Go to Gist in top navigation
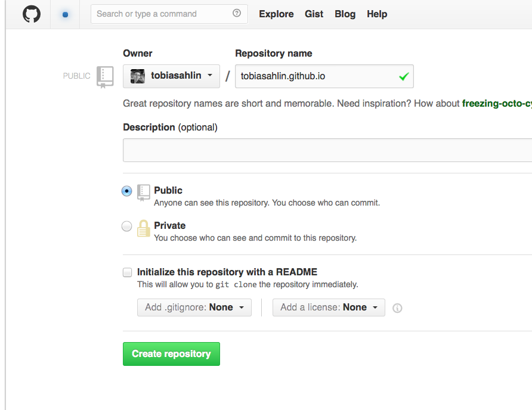The image size is (532, 410). [314, 14]
